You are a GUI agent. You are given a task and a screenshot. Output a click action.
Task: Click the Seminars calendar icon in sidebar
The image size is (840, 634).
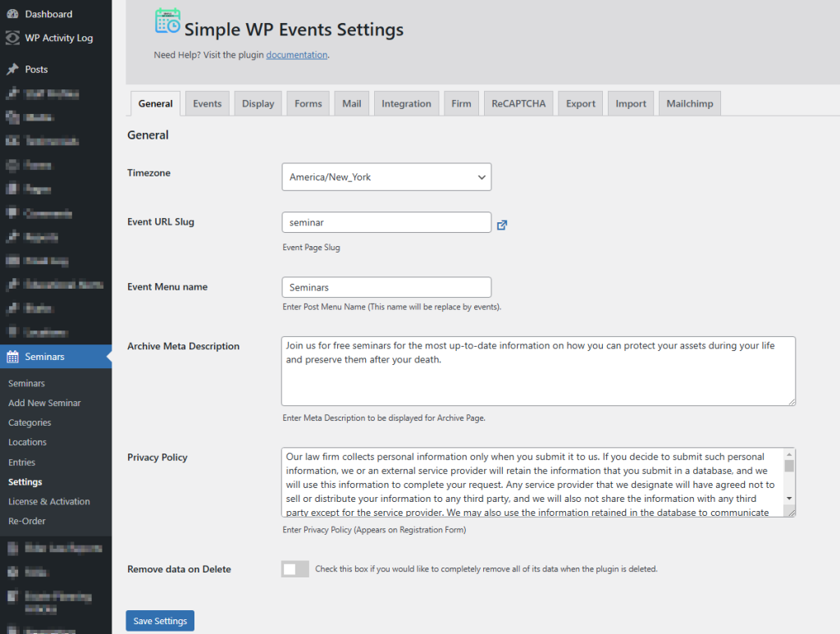pos(12,357)
